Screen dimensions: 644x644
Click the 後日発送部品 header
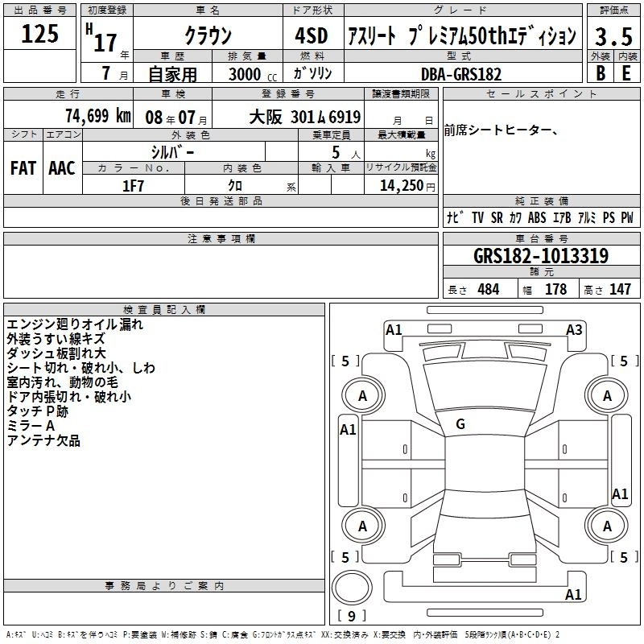point(221,200)
